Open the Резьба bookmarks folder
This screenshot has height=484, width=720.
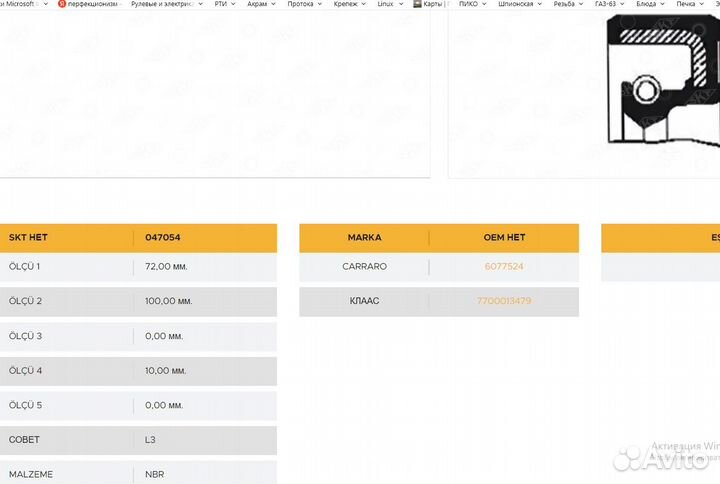564,4
